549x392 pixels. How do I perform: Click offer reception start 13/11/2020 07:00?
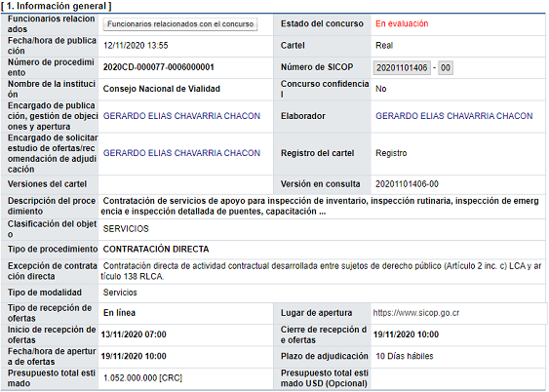click(134, 334)
